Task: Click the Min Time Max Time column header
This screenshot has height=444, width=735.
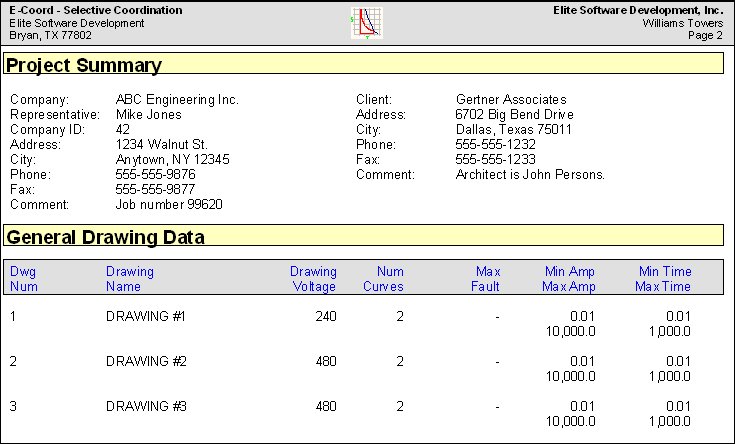Action: point(663,278)
